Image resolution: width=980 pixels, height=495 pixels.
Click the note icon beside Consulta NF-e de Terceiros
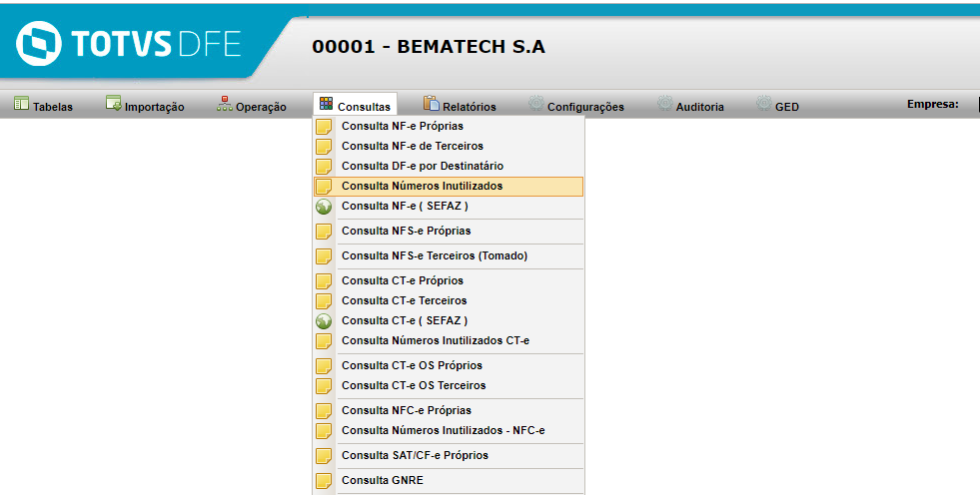point(324,146)
